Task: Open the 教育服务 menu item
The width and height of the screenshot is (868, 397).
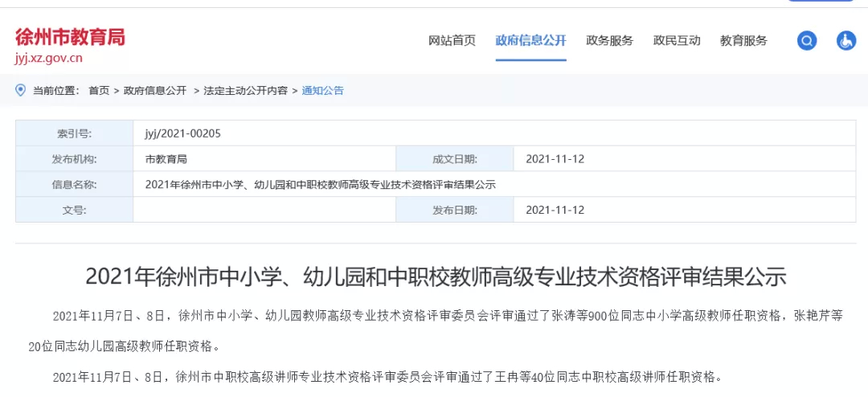Action: pyautogui.click(x=743, y=40)
